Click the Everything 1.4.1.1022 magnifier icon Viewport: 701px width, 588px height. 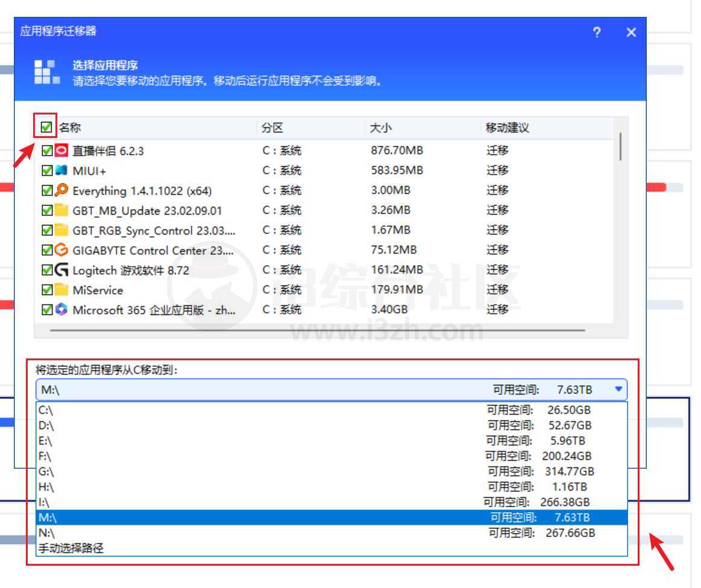61,190
